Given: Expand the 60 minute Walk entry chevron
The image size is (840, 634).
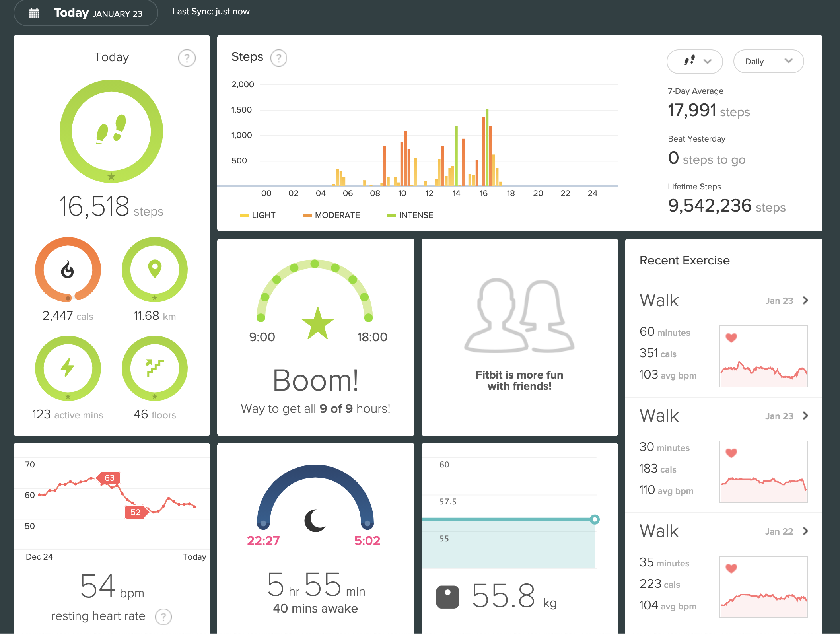Looking at the screenshot, I should tap(806, 300).
